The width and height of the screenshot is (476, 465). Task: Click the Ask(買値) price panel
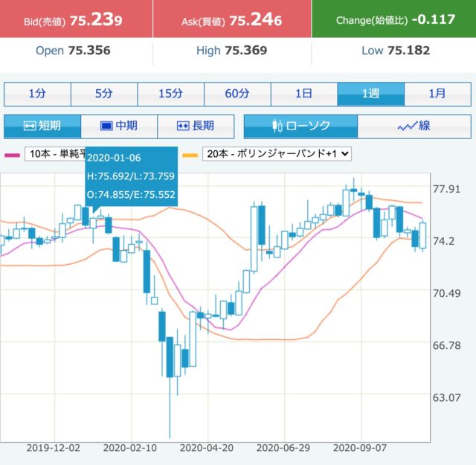[x=231, y=19]
